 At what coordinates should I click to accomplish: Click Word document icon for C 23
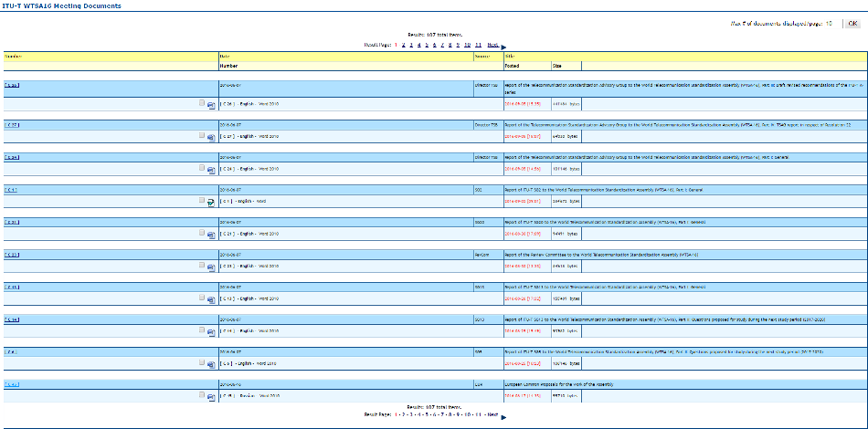tap(211, 267)
